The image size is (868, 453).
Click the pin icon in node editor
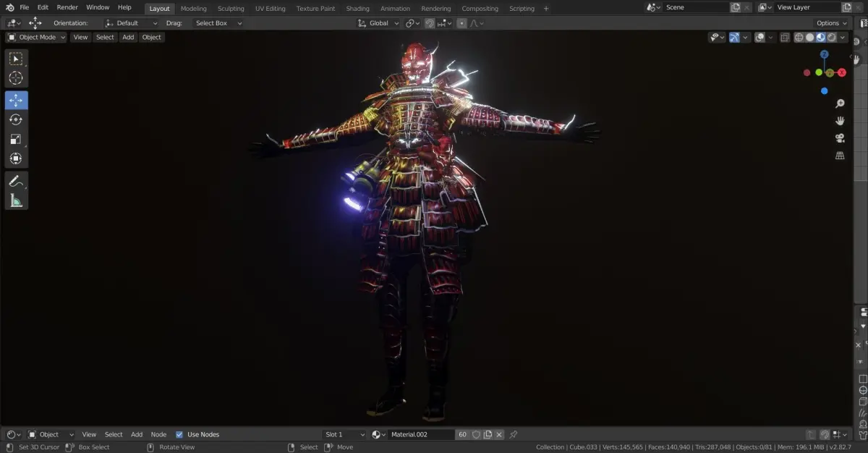tap(514, 434)
